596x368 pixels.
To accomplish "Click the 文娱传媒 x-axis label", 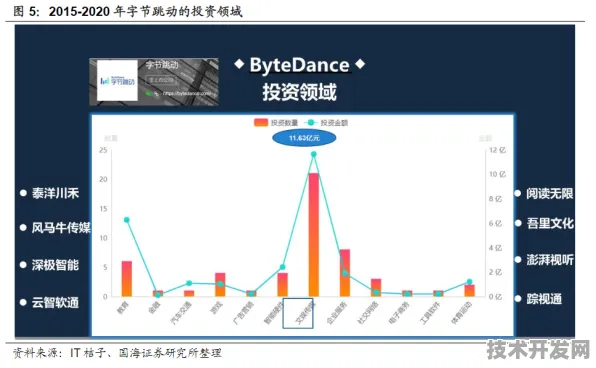I will click(304, 313).
